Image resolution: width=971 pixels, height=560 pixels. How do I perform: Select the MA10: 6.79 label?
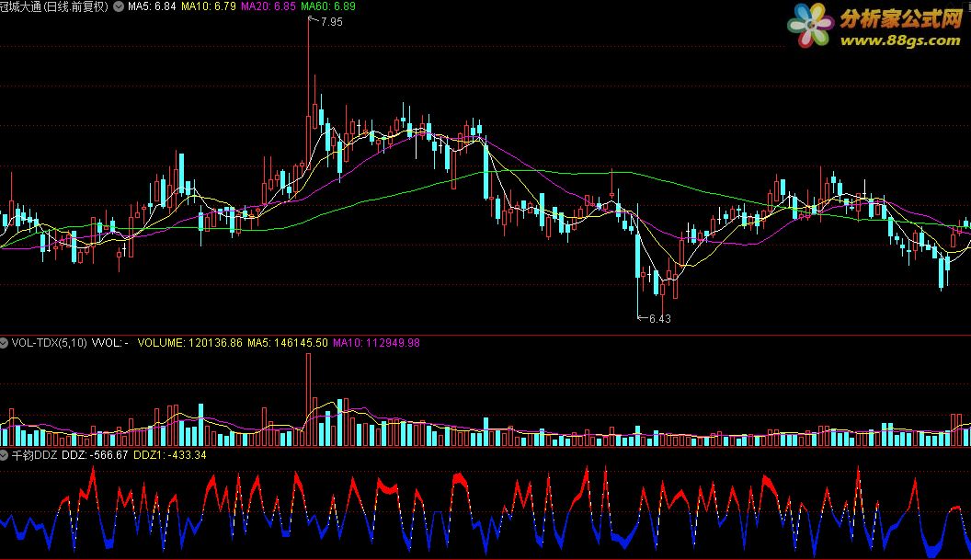[x=209, y=6]
